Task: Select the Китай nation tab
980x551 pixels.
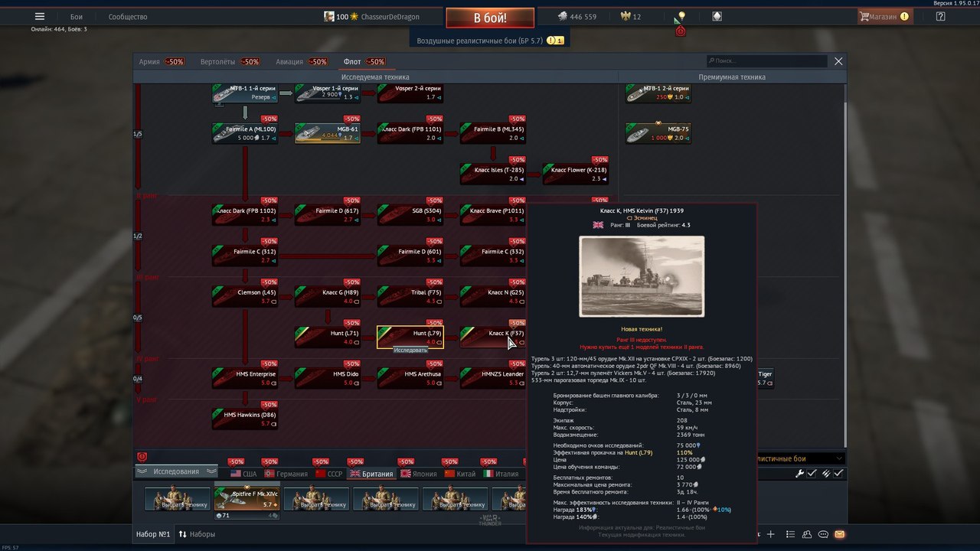Action: (x=460, y=474)
